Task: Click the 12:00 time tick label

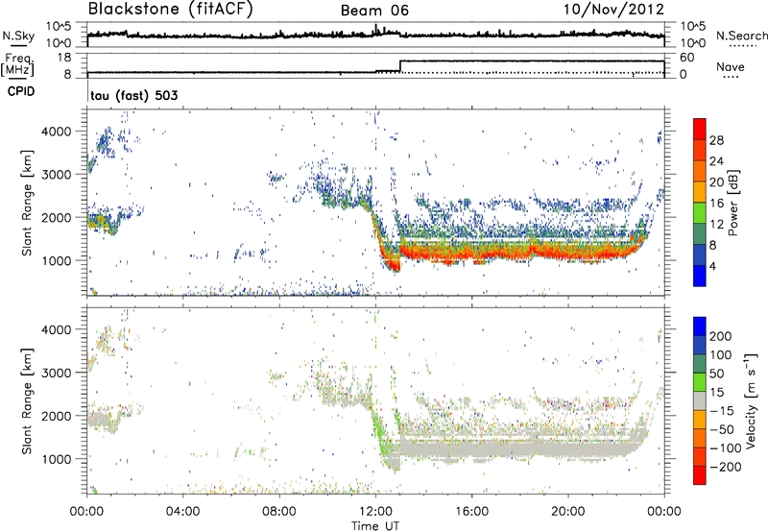Action: pyautogui.click(x=375, y=512)
